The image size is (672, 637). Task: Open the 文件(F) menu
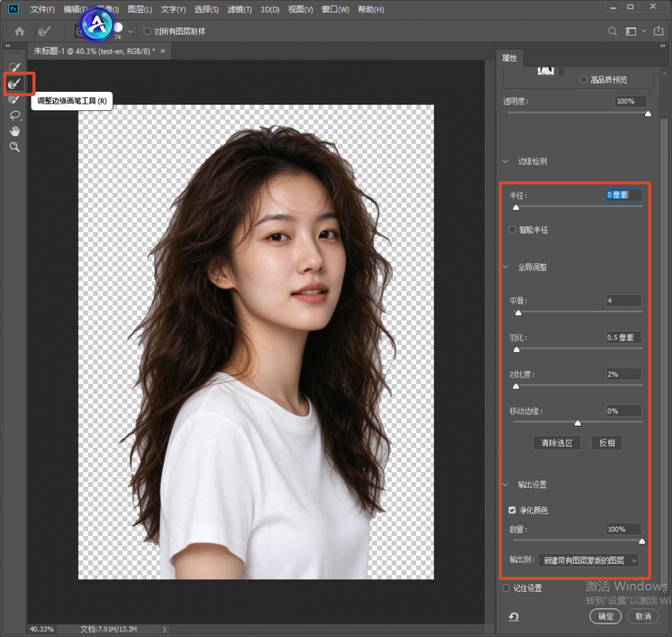tap(43, 9)
